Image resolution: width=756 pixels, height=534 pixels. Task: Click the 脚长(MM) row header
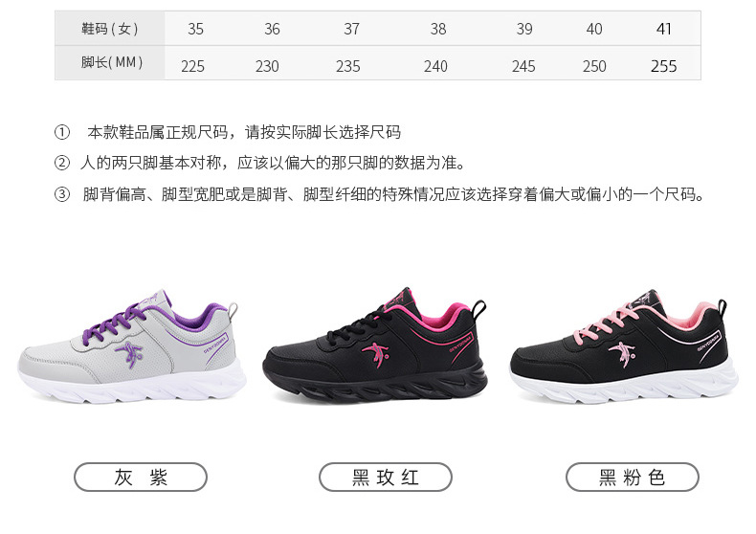[x=110, y=62]
